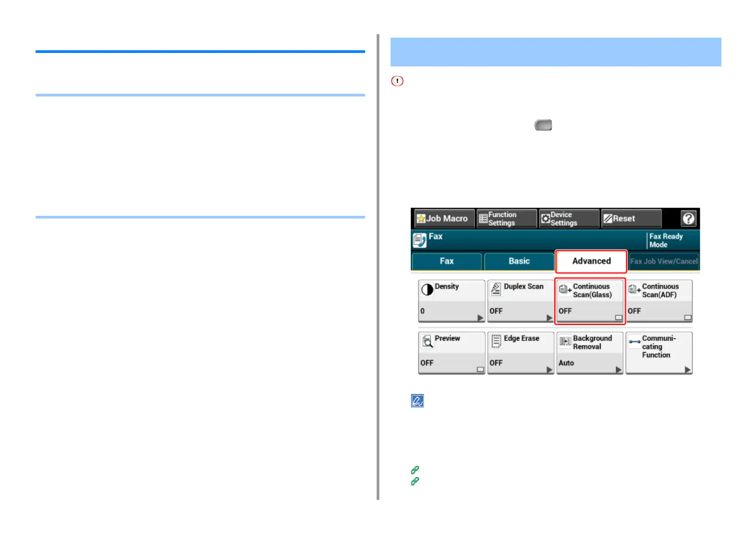Viewport: 756px width, 534px height.
Task: Open Device Settings
Action: (569, 219)
